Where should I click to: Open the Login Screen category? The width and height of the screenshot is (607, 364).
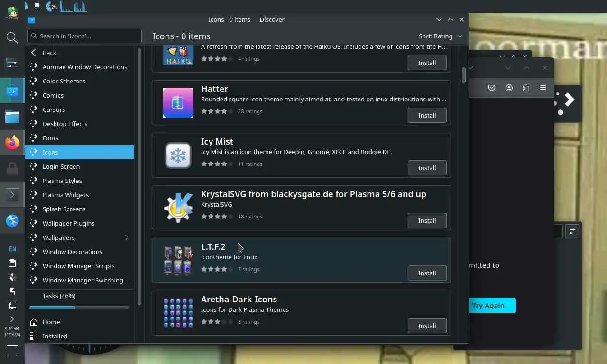point(80,166)
